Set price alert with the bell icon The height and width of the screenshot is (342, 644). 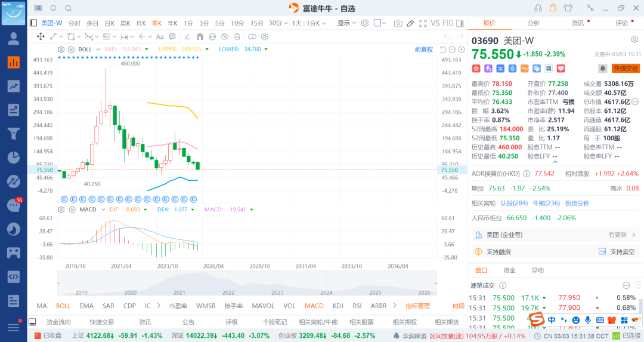click(602, 69)
